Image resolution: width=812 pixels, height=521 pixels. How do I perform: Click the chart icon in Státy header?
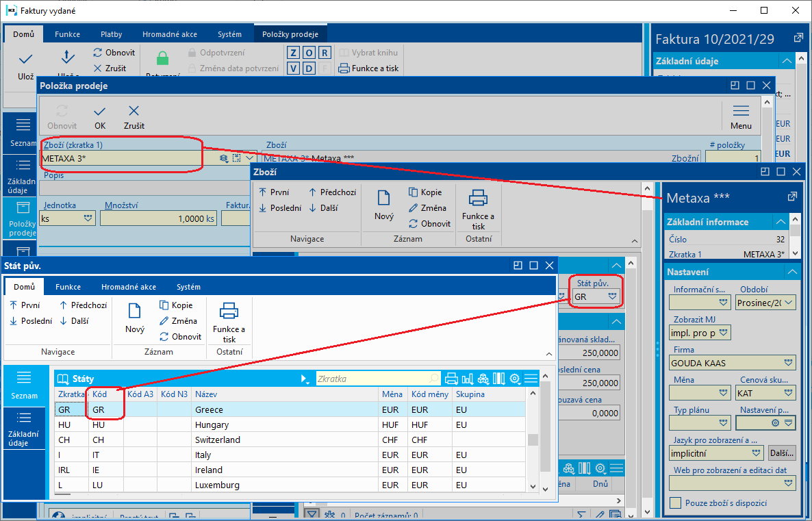pyautogui.click(x=467, y=379)
